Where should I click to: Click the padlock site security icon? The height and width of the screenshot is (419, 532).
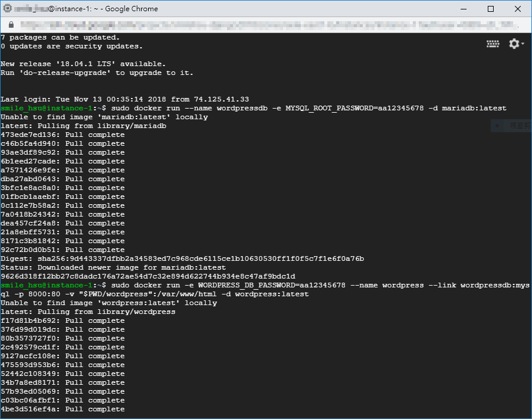(11, 25)
